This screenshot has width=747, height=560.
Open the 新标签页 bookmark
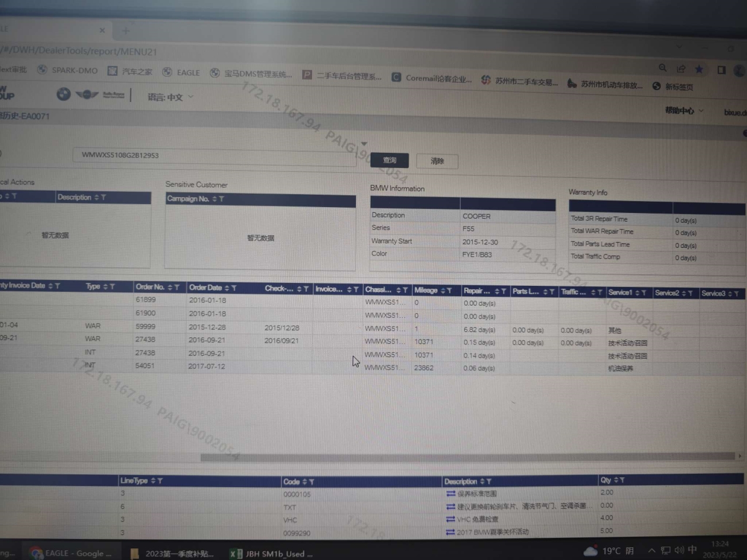coord(673,86)
